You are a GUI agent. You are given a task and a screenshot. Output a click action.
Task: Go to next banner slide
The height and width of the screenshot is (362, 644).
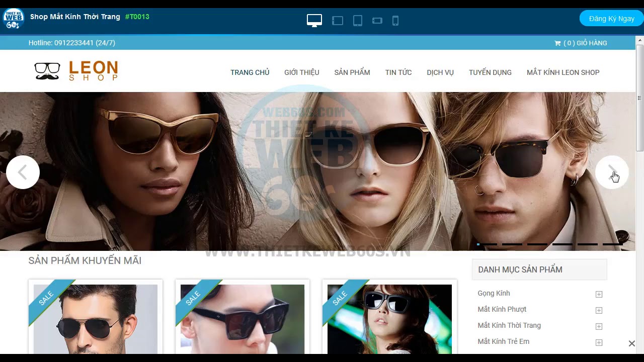[612, 172]
